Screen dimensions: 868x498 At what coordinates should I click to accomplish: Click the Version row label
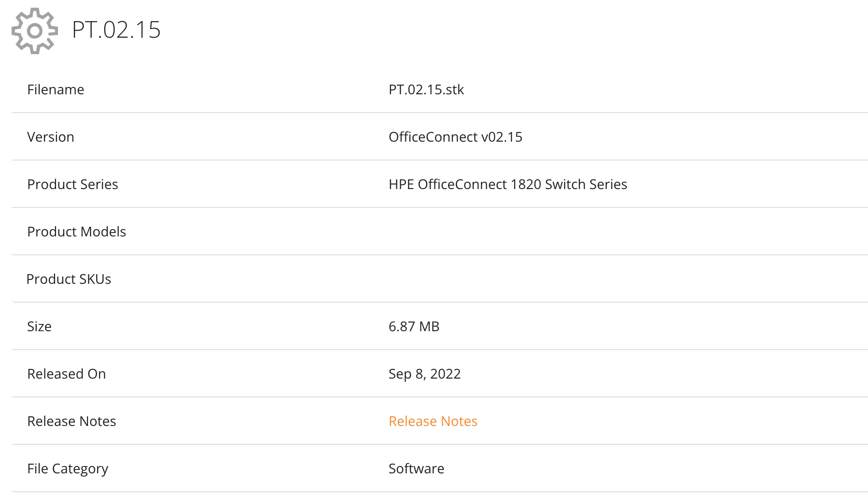[51, 137]
